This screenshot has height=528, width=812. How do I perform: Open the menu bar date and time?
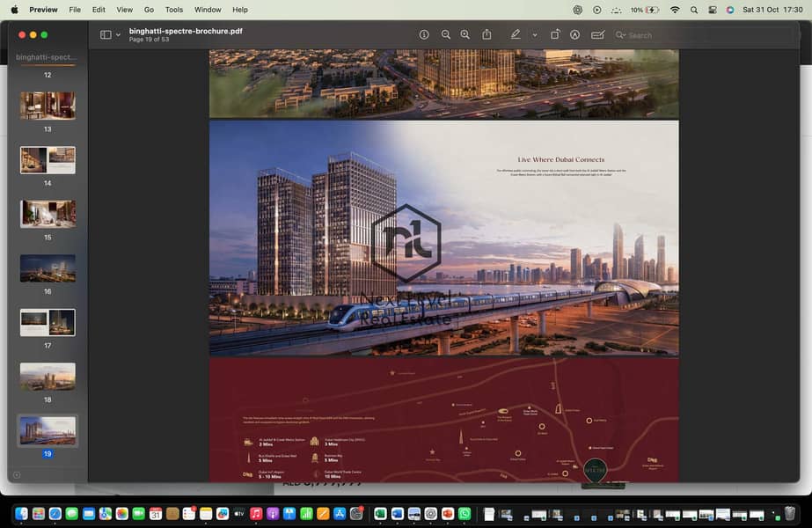pos(772,10)
